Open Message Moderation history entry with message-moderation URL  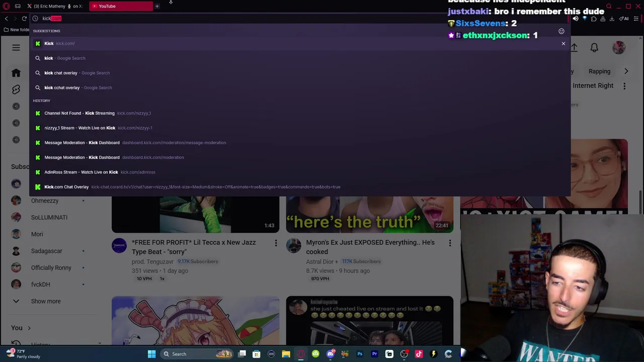pyautogui.click(x=299, y=143)
